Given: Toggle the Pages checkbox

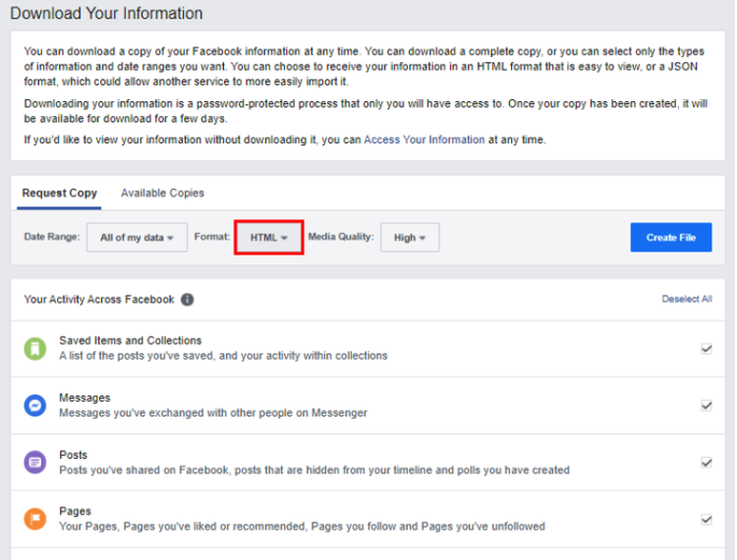Looking at the screenshot, I should click(x=706, y=519).
